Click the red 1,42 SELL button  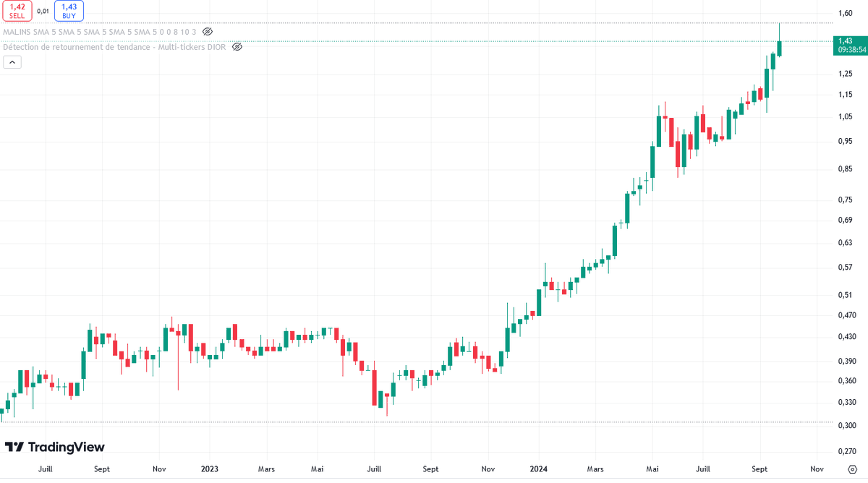[x=17, y=11]
